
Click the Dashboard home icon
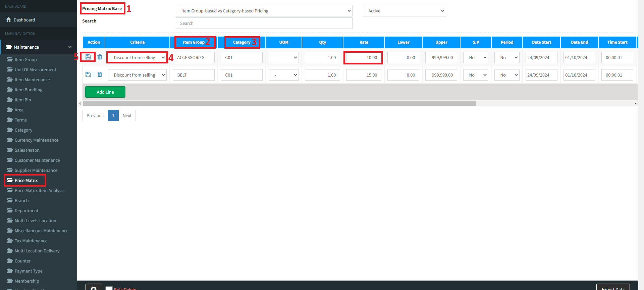[x=9, y=20]
